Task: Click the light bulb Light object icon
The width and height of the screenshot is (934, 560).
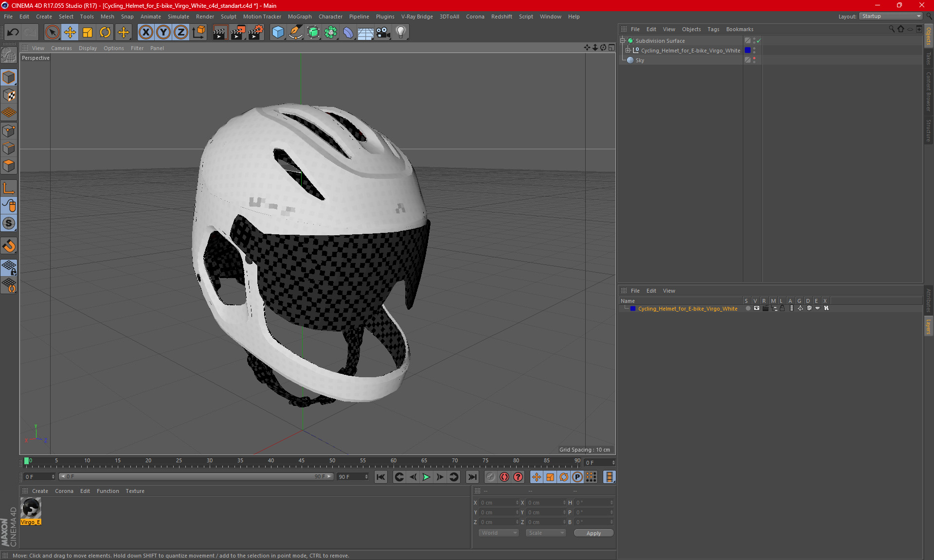Action: pos(400,32)
